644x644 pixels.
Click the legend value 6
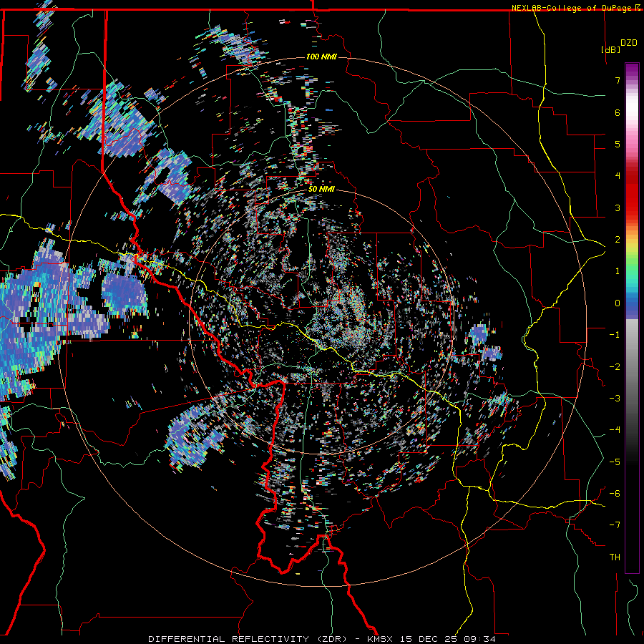coord(618,112)
